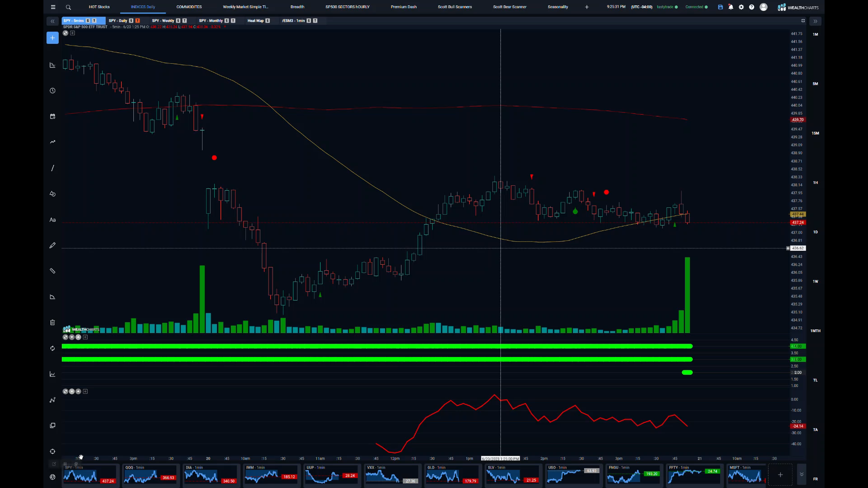The image size is (868, 488).
Task: Click the tastytrade broker connection status
Action: pyautogui.click(x=667, y=7)
